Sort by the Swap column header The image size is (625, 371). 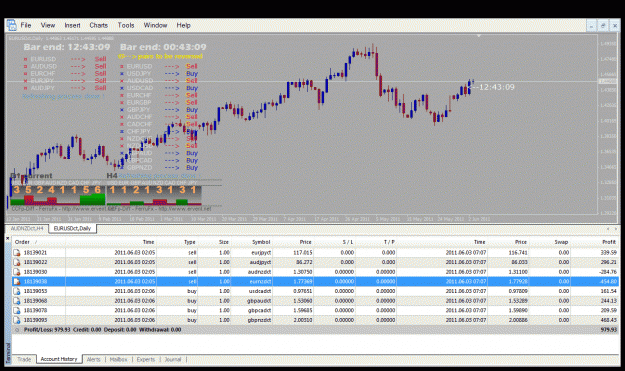pos(561,242)
